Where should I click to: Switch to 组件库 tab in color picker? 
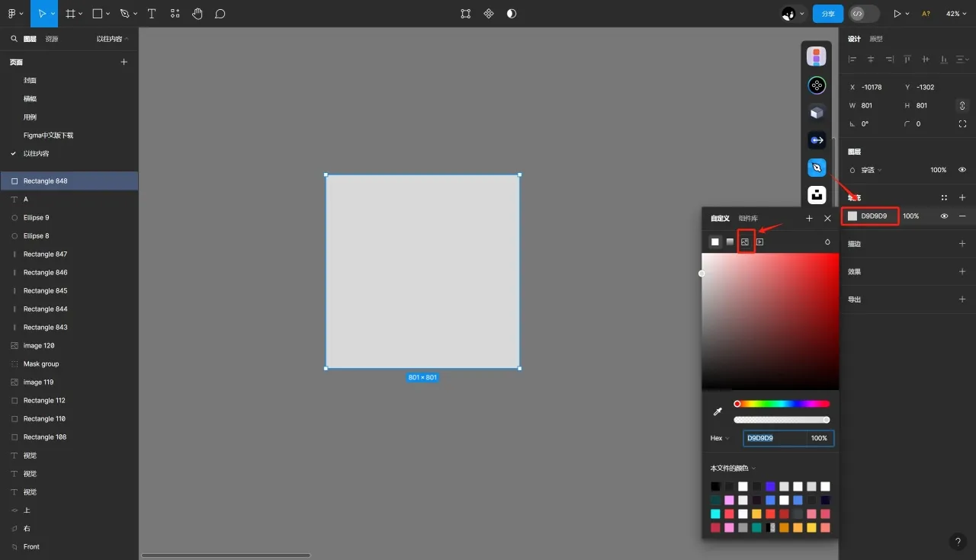pyautogui.click(x=748, y=219)
